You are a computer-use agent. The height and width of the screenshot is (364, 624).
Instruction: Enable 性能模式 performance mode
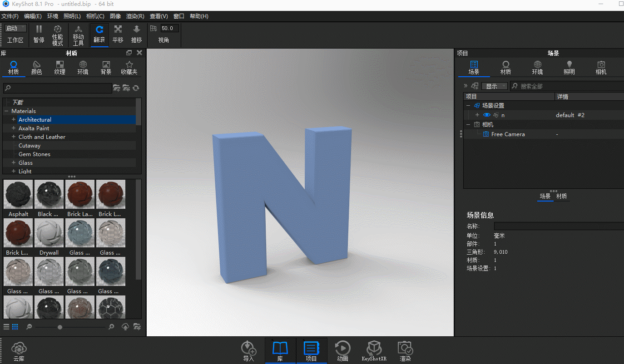tap(57, 34)
